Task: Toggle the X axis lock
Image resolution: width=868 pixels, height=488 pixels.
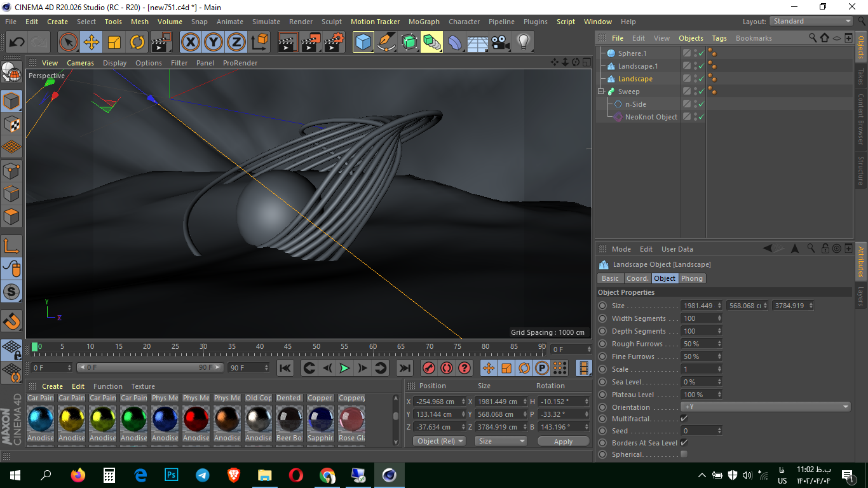Action: 191,43
